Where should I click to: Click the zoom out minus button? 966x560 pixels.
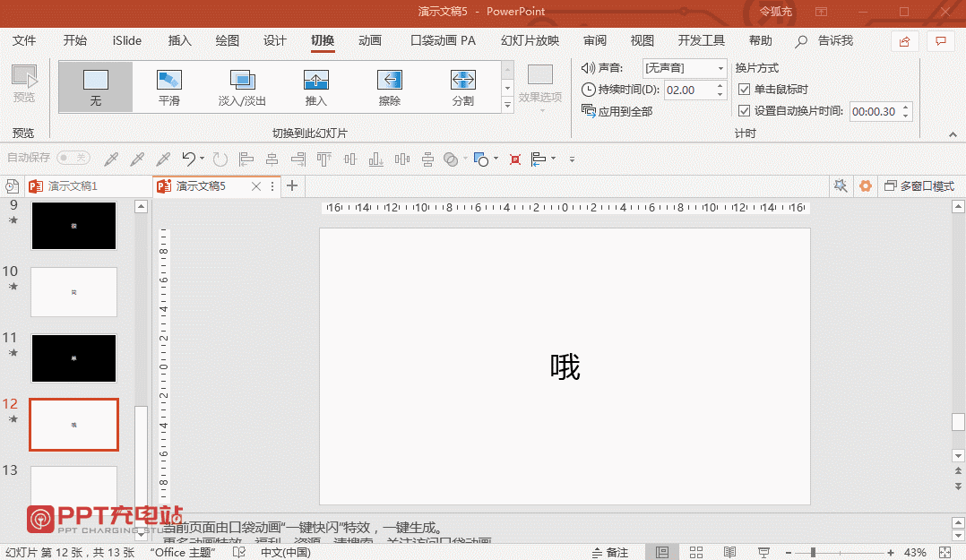coord(789,553)
